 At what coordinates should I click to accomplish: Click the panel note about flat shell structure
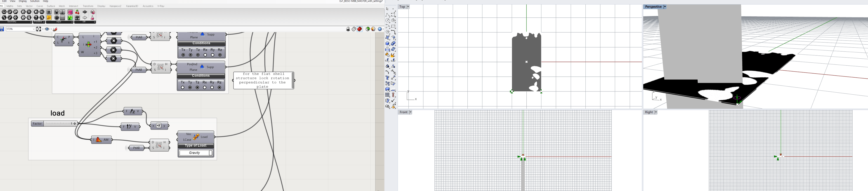click(264, 80)
